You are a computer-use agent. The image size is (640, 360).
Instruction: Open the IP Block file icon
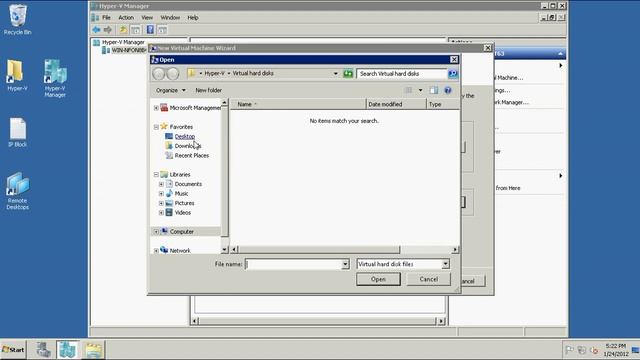coord(17,133)
